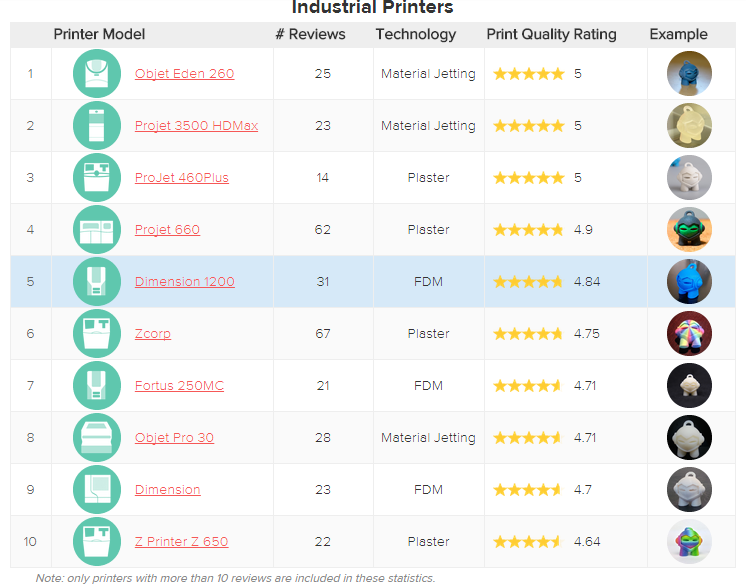746x586 pixels.
Task: Click the star rating for Objet Eden 260
Action: tap(529, 74)
